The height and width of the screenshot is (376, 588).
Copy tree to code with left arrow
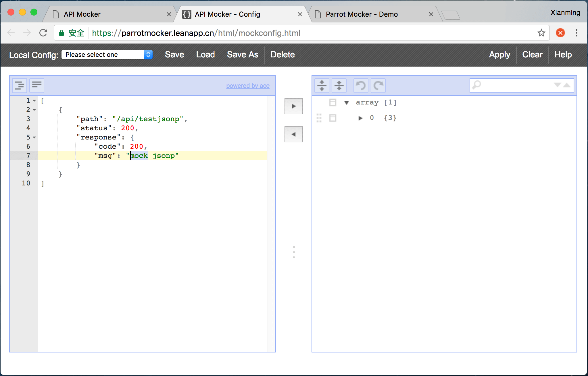[293, 134]
